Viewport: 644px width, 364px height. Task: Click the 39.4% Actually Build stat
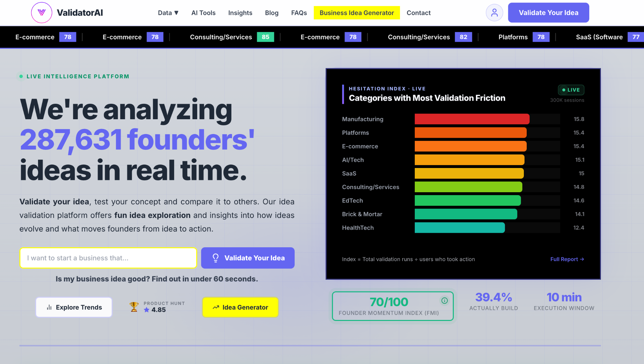(493, 301)
